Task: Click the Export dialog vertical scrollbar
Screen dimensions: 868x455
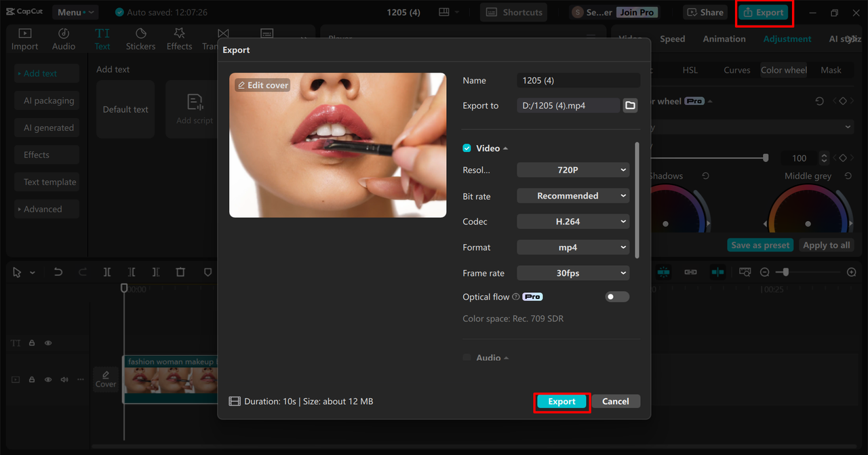Action: click(x=637, y=200)
